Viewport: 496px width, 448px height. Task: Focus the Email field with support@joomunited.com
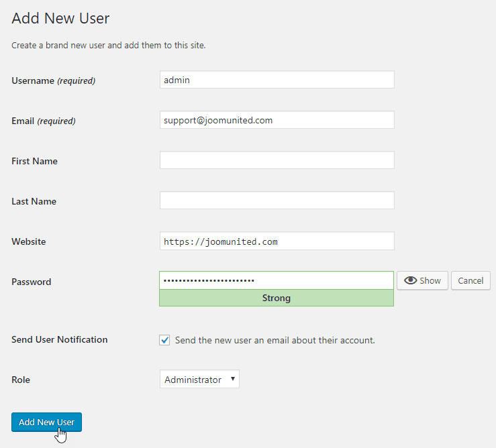pyautogui.click(x=277, y=120)
